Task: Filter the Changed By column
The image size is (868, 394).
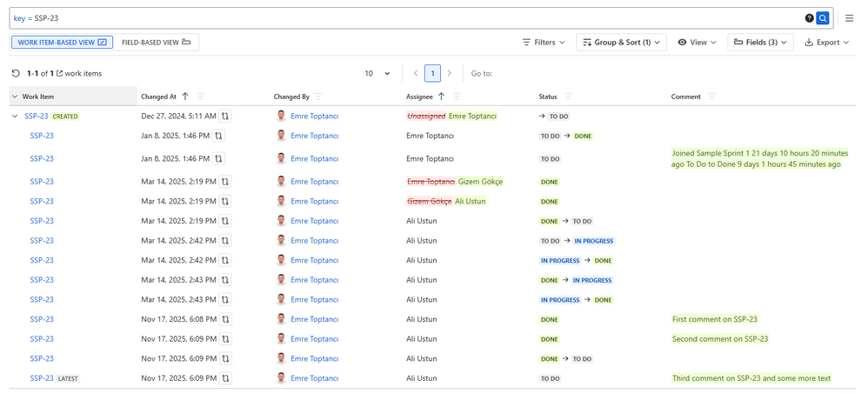Action: click(x=317, y=97)
